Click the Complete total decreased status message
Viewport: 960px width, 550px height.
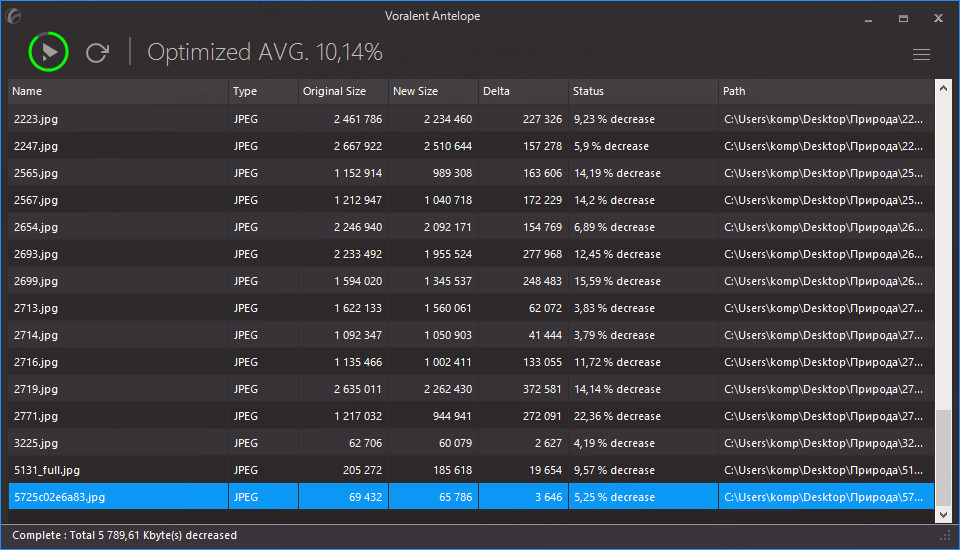tap(124, 535)
